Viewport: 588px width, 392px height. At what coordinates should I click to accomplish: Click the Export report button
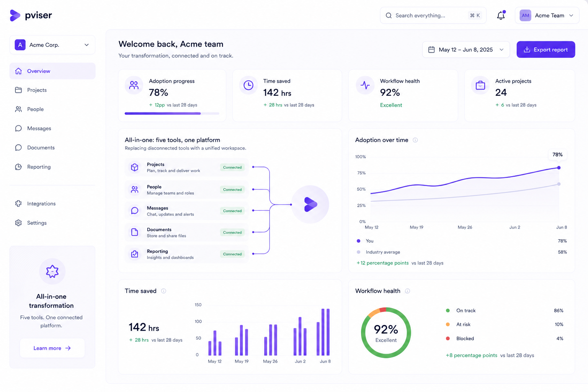[x=546, y=50]
